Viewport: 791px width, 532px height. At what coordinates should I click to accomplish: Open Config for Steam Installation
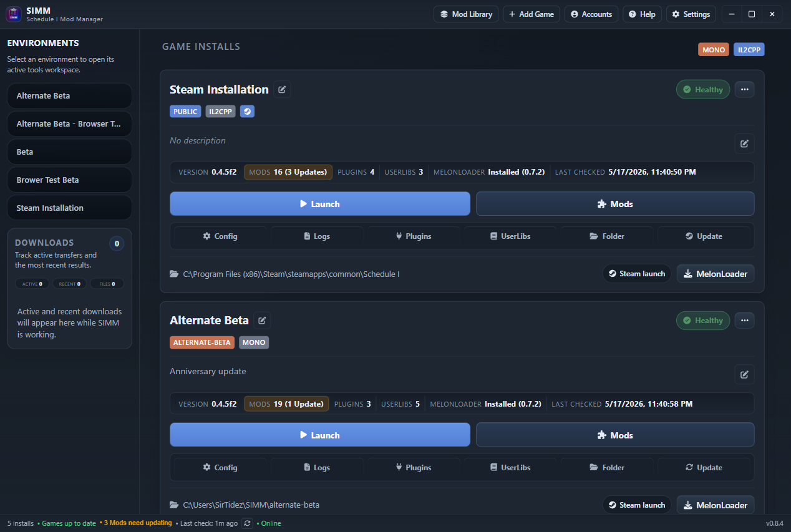click(220, 236)
